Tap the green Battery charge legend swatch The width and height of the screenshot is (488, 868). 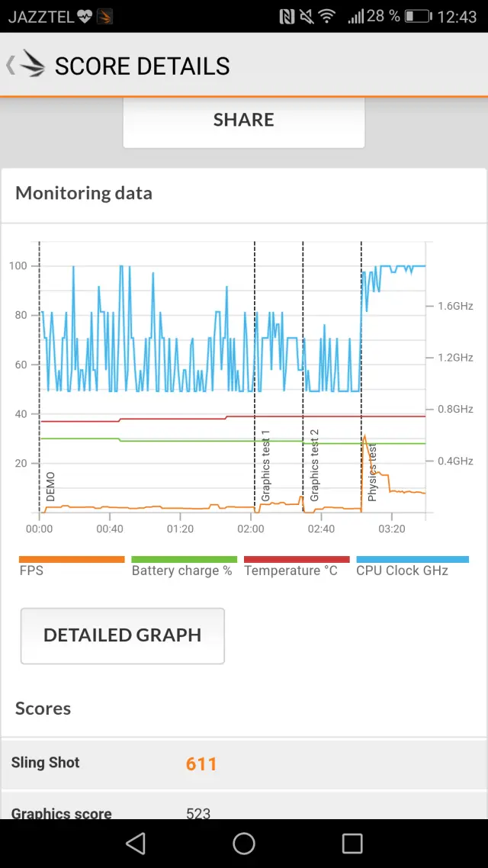pos(184,559)
